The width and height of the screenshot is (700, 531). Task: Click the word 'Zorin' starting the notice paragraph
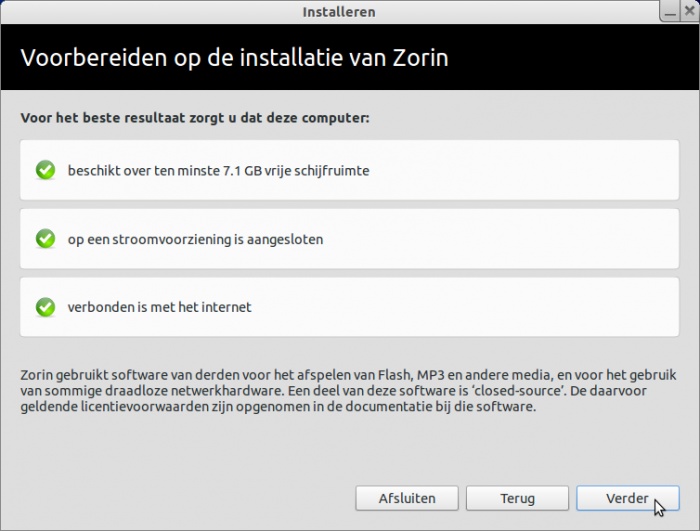[x=37, y=375]
